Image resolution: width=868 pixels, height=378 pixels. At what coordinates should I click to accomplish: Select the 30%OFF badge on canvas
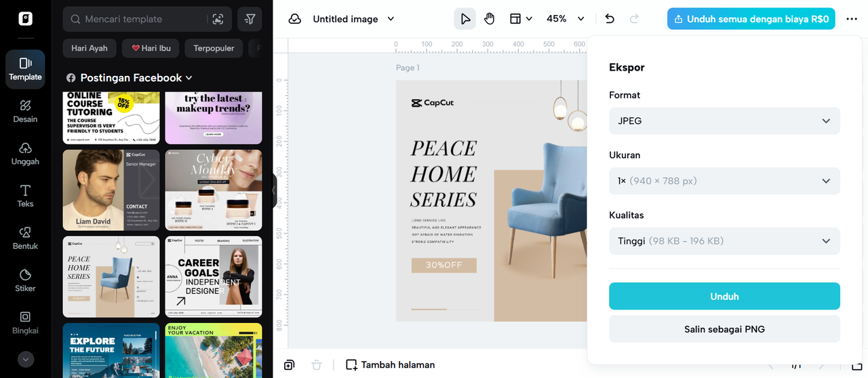coord(444,265)
